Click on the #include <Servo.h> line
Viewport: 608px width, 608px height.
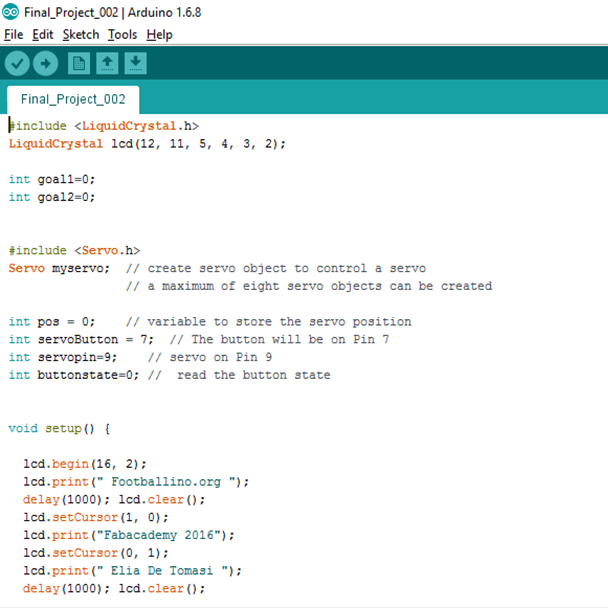[x=74, y=250]
